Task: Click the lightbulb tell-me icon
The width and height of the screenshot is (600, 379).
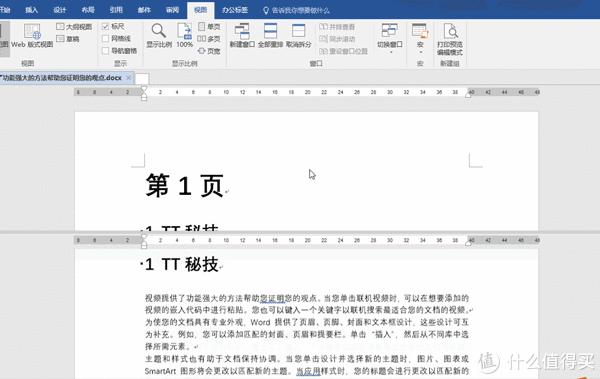Action: coord(266,10)
